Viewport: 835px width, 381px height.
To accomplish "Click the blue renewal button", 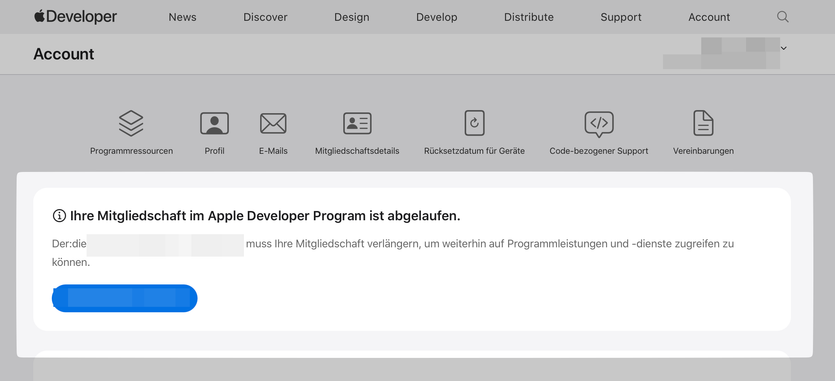I will click(125, 298).
